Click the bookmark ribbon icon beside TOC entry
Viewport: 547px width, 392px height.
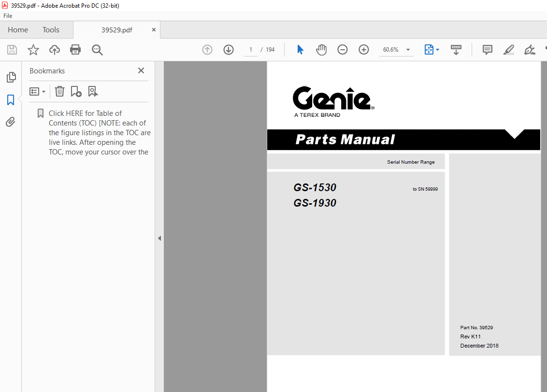coord(41,113)
